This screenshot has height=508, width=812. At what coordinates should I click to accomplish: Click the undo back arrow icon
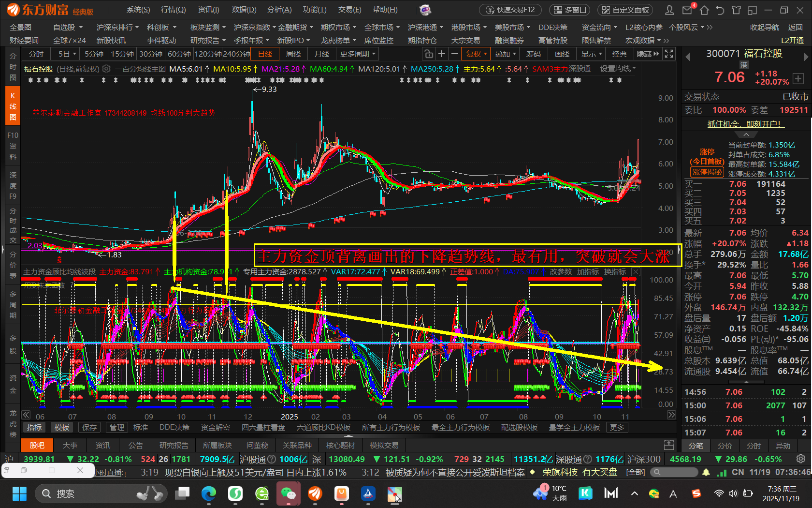pyautogui.click(x=720, y=10)
